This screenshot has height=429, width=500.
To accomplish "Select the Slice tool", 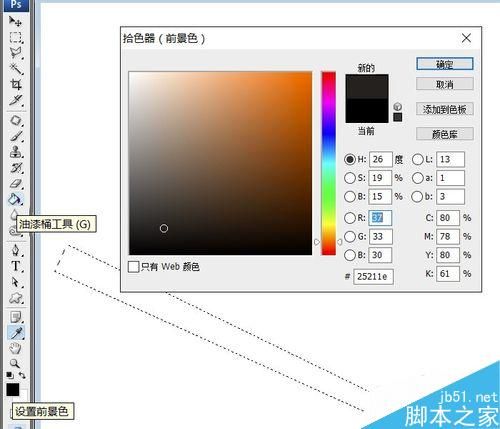I will [x=15, y=100].
